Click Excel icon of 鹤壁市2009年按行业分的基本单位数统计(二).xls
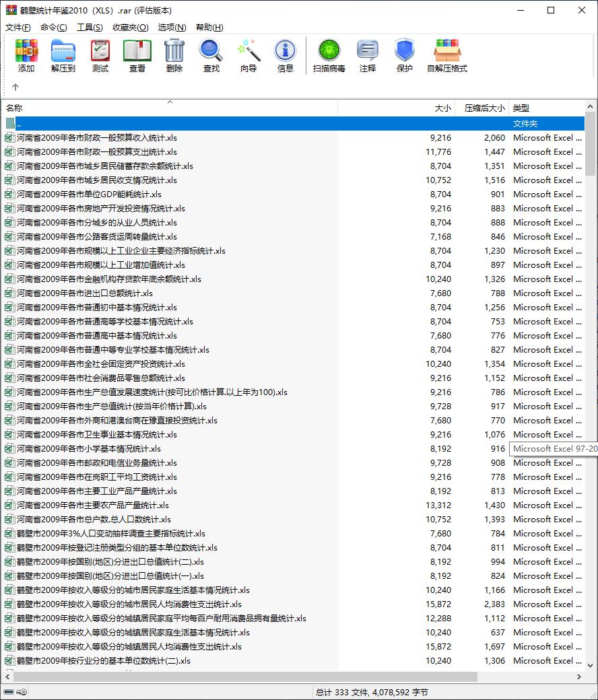The height and width of the screenshot is (700, 598). [10, 661]
